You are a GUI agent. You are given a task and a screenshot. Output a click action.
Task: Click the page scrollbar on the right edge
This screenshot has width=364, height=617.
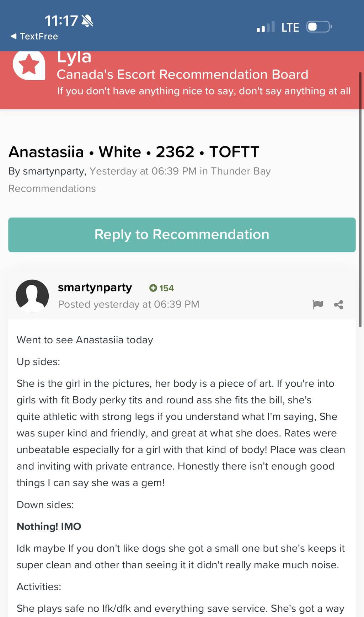pyautogui.click(x=360, y=199)
